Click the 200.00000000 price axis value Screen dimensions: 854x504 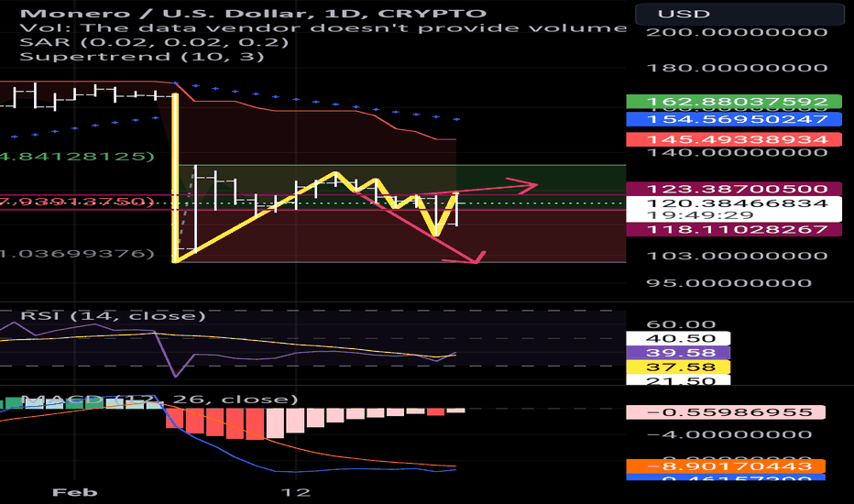click(x=737, y=32)
